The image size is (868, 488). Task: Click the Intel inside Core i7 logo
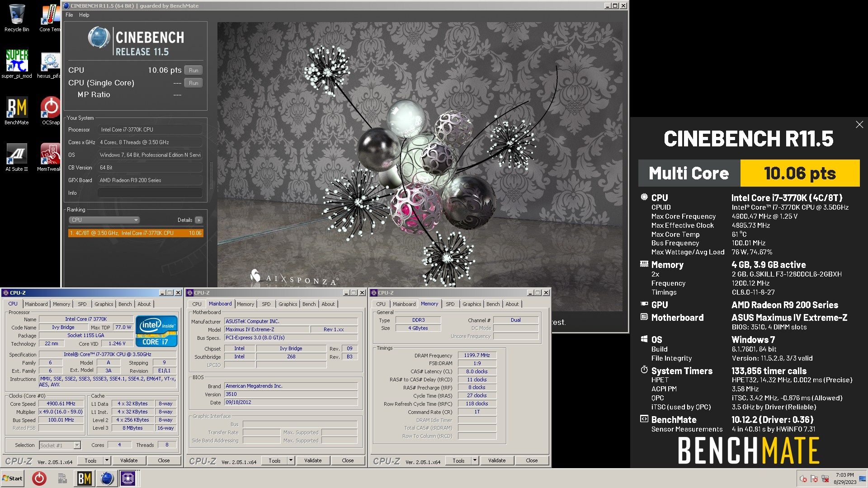point(156,331)
